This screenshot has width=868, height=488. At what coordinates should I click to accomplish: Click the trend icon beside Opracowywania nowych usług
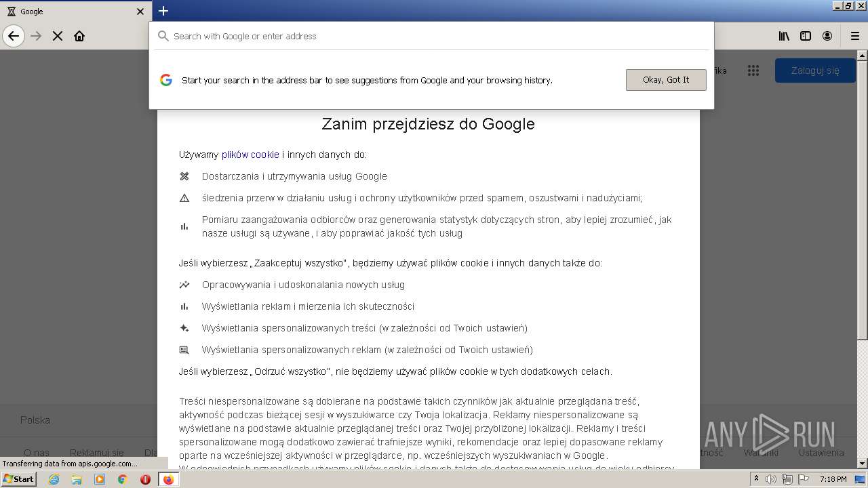[184, 285]
